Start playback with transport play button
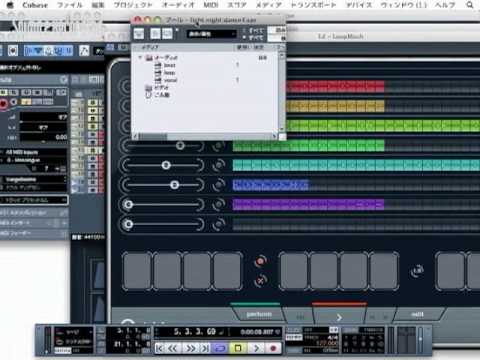Image resolution: width=480 pixels, height=360 pixels. coord(256,348)
